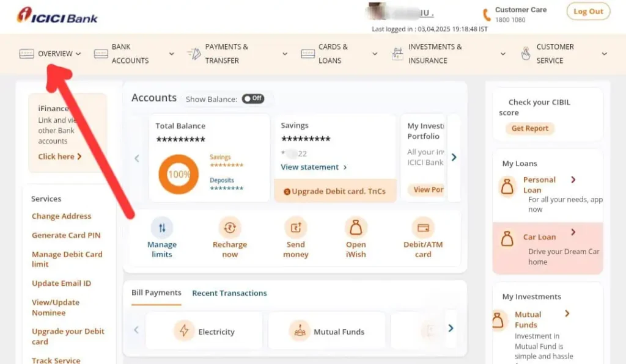Open CARDS & LOANS menu

333,54
